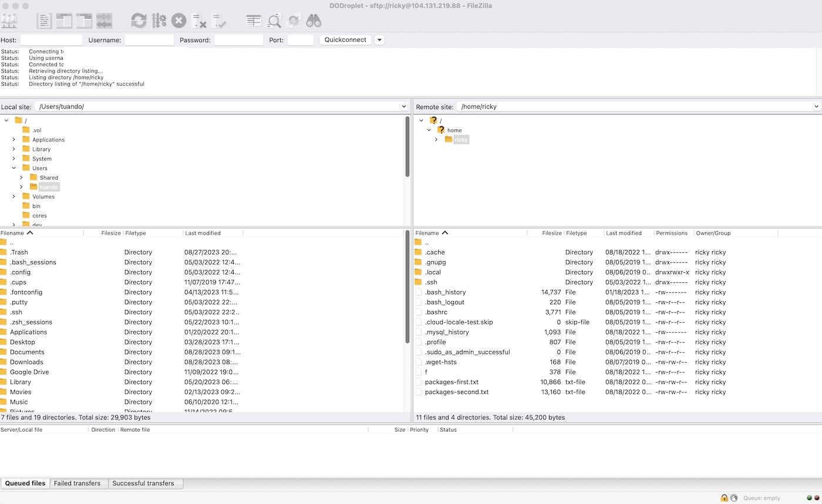822x504 pixels.
Task: Open the directory listing filters icon
Action: 254,21
